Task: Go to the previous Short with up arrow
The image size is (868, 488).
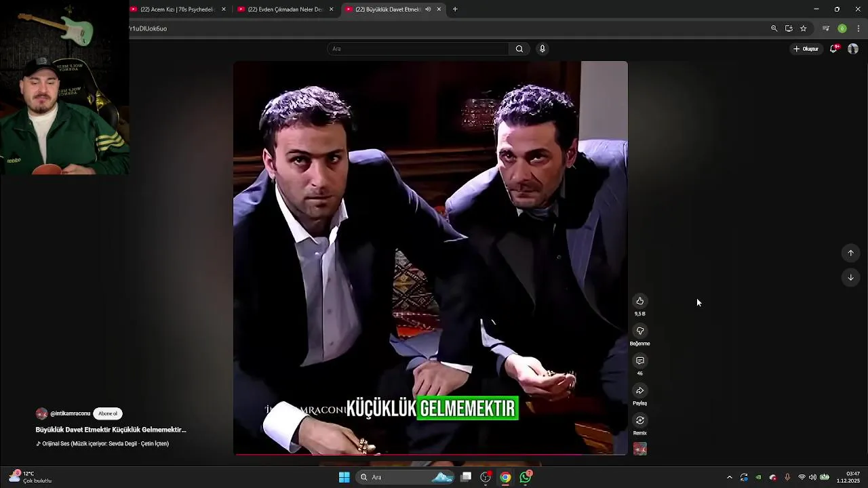Action: (850, 253)
